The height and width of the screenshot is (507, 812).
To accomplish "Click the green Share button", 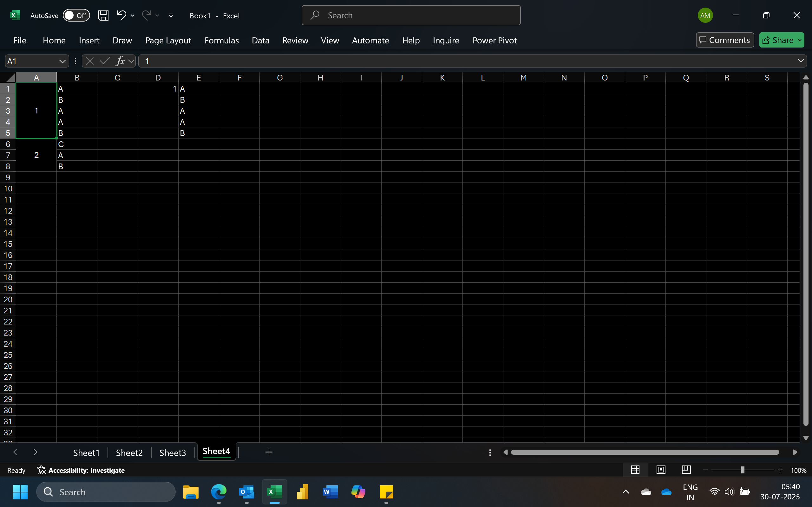I will click(778, 40).
